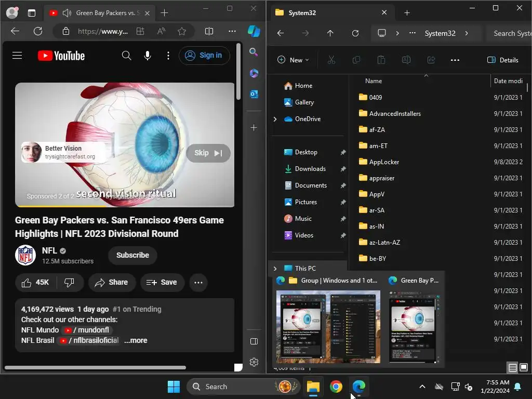Open the New dropdown in Explorer
This screenshot has height=399, width=532.
point(293,60)
